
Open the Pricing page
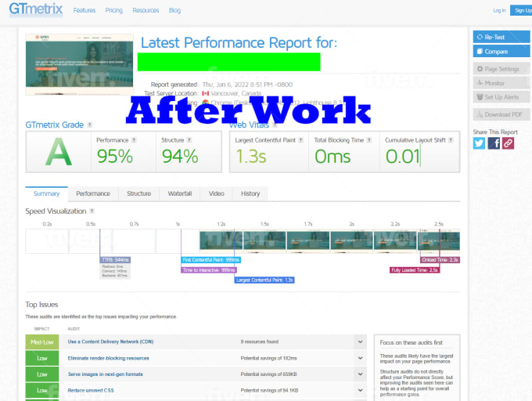pyautogui.click(x=113, y=10)
